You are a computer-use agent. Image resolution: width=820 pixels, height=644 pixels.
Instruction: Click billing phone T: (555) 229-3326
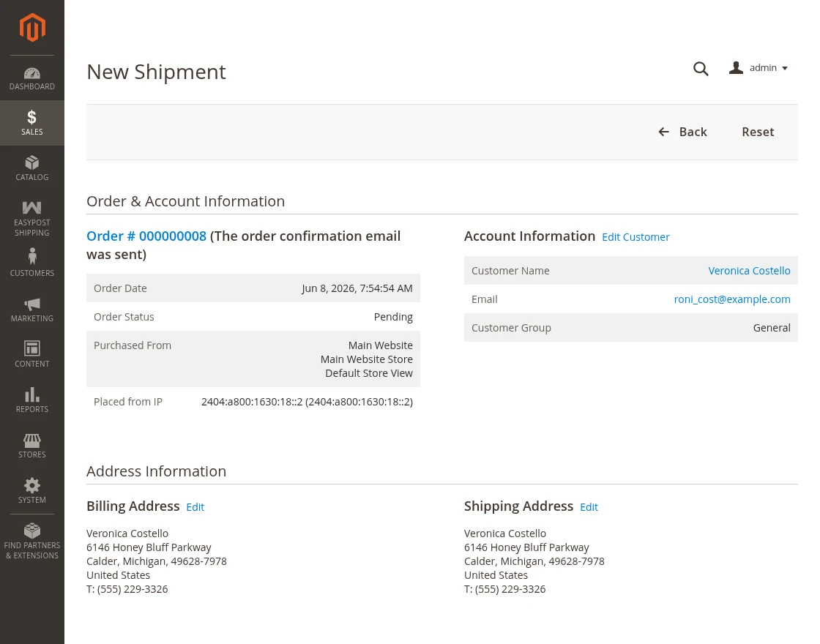(127, 589)
